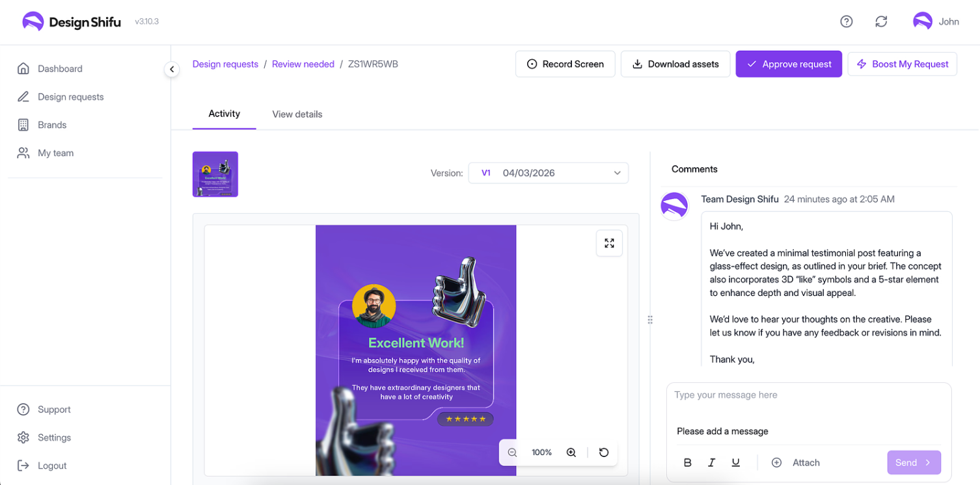Approve the design request
This screenshot has height=485, width=980.
click(x=789, y=64)
